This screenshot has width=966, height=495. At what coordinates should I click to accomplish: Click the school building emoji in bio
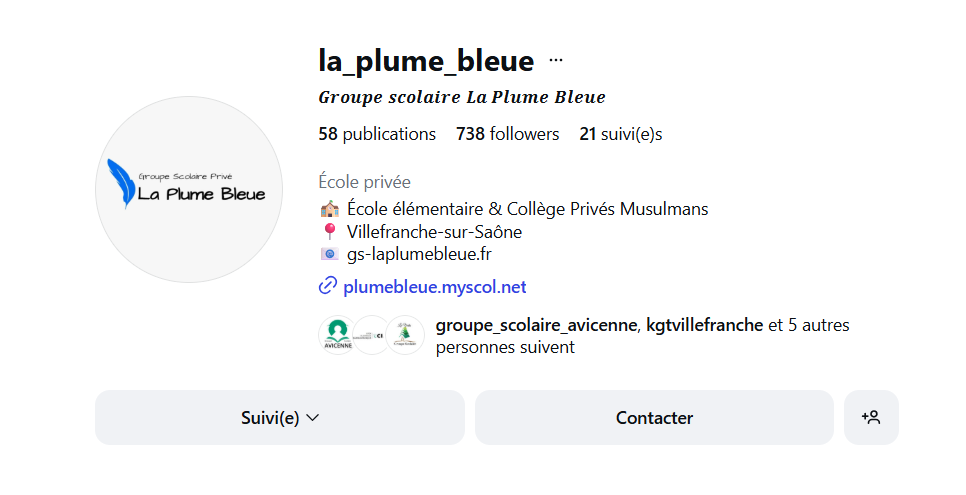tap(329, 209)
